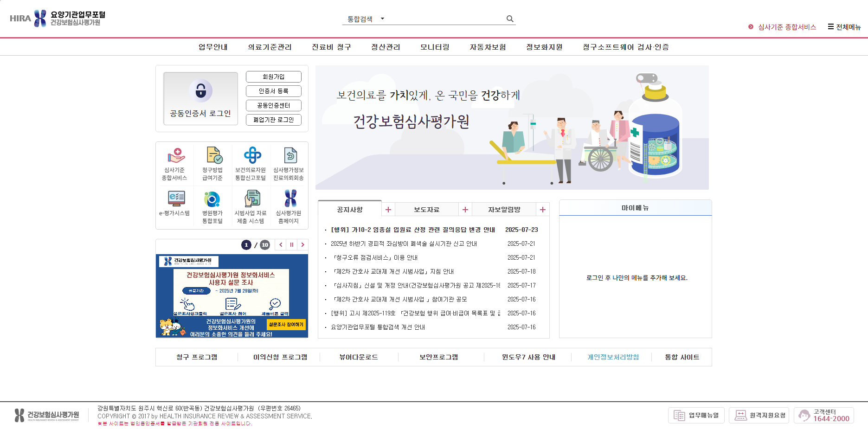Open notice '고시 제2025-119호' item
The height and width of the screenshot is (429, 868).
(x=416, y=313)
